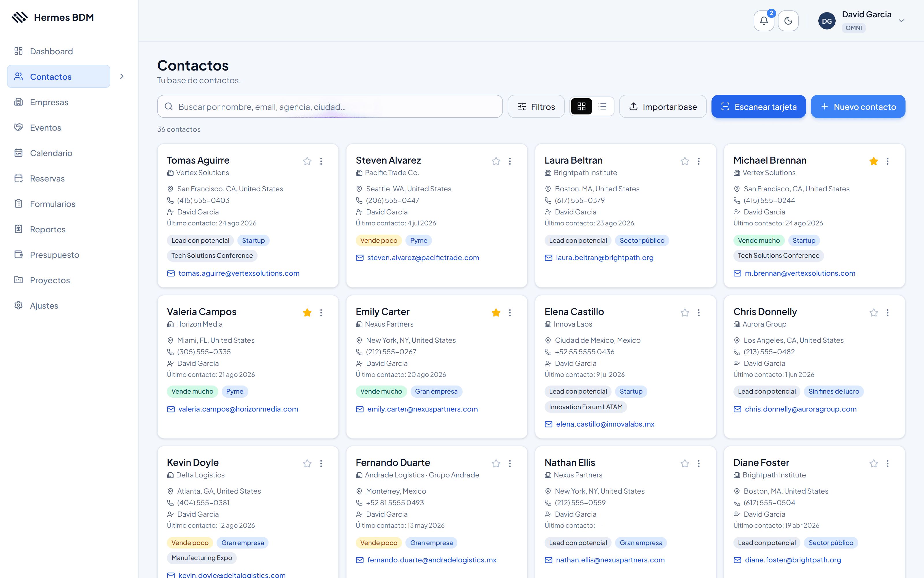Expand the Contactos submenu chevron

122,76
